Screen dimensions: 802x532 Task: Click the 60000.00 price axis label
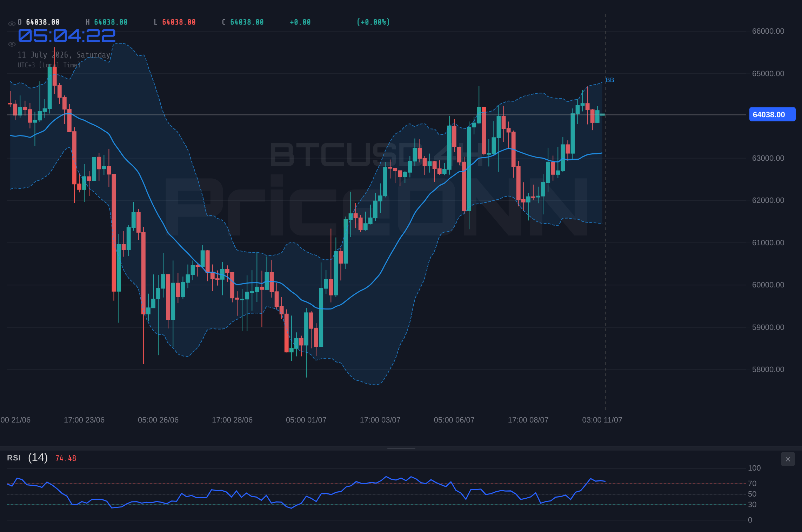point(768,285)
